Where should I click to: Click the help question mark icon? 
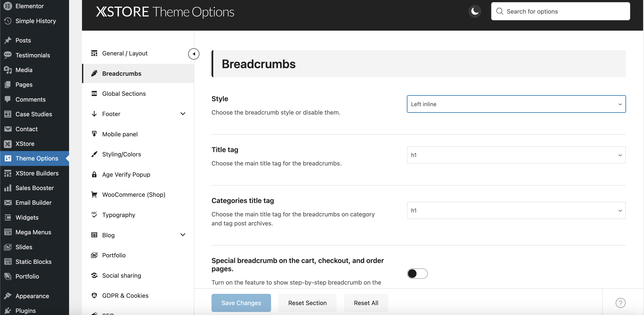620,303
